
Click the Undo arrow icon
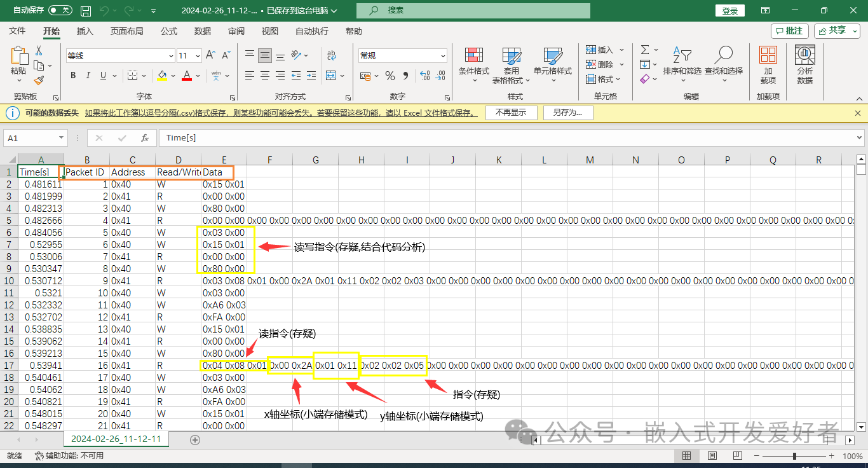point(104,11)
